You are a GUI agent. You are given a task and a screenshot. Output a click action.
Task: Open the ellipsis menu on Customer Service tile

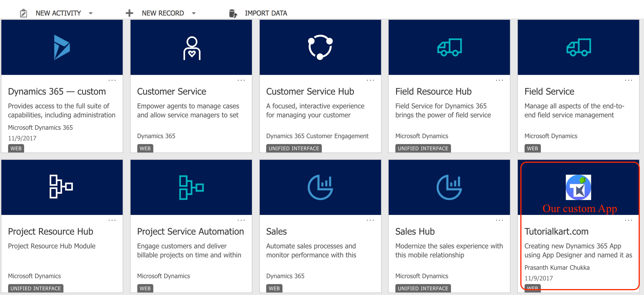click(x=241, y=80)
